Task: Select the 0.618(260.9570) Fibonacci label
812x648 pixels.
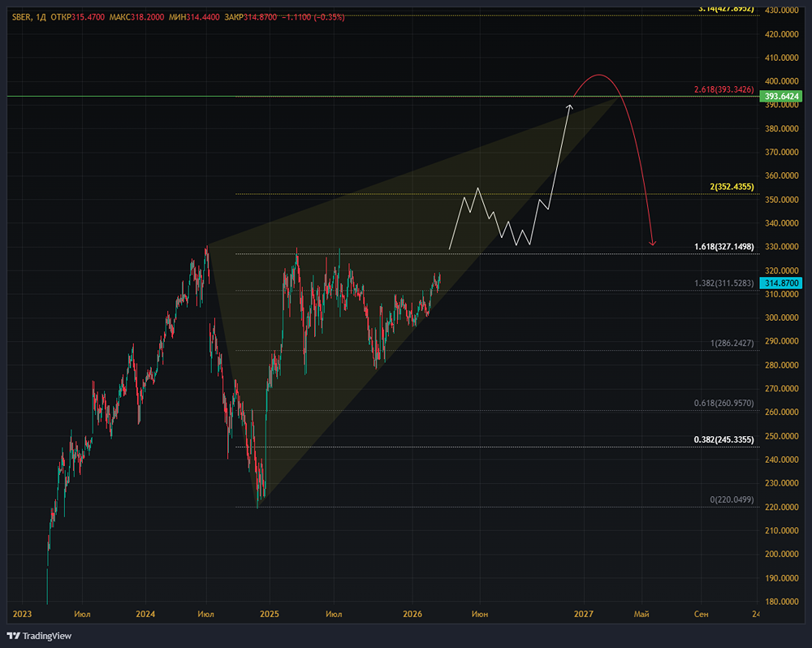Action: [x=724, y=403]
